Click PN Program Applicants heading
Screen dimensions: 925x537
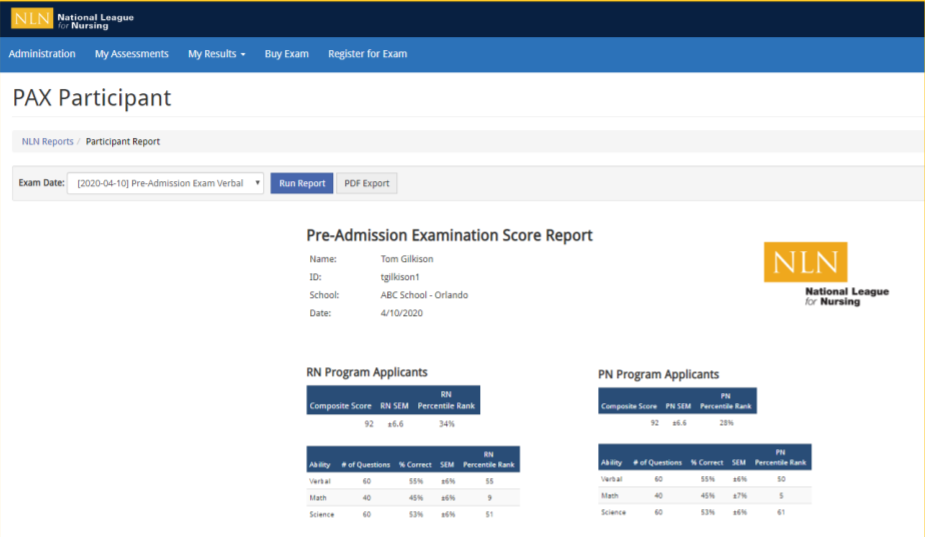658,375
